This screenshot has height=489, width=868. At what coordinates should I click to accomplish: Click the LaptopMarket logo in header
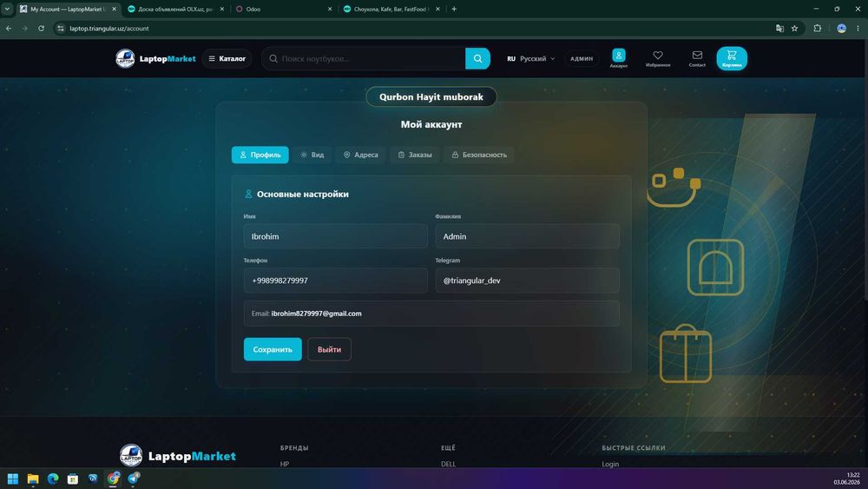coord(155,58)
